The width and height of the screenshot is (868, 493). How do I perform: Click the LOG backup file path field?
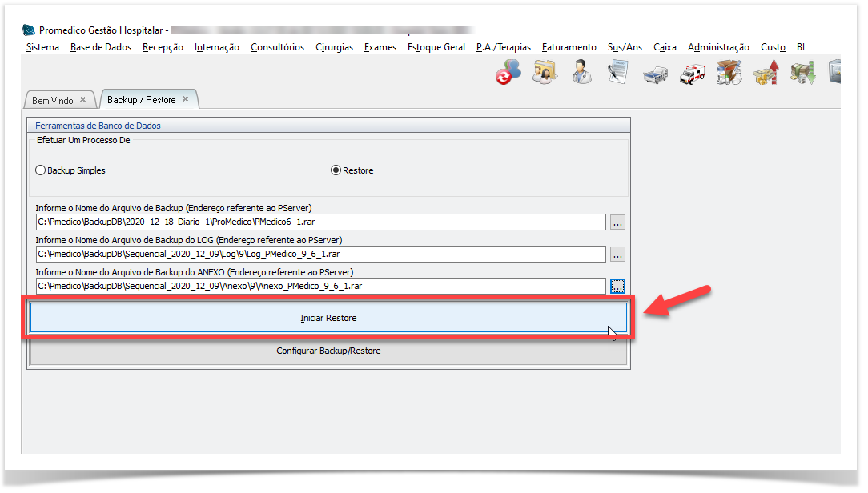coord(320,255)
